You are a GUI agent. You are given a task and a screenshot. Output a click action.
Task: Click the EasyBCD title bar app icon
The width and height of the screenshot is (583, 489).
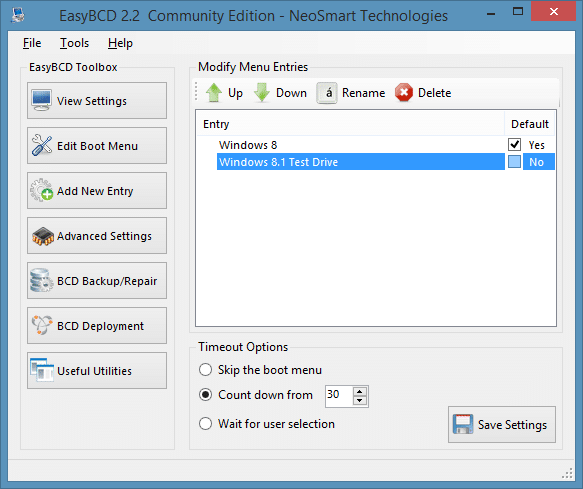pos(17,15)
